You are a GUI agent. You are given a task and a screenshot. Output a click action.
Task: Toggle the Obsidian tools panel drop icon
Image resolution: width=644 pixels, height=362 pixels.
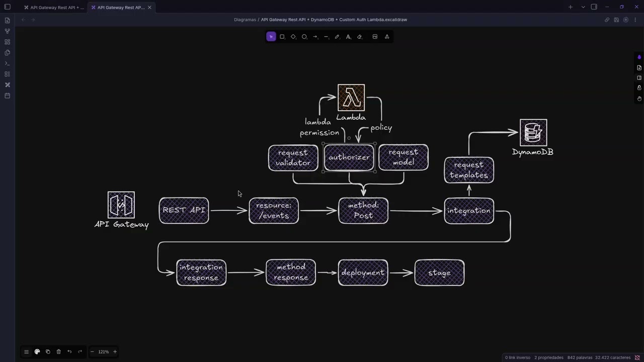639,57
